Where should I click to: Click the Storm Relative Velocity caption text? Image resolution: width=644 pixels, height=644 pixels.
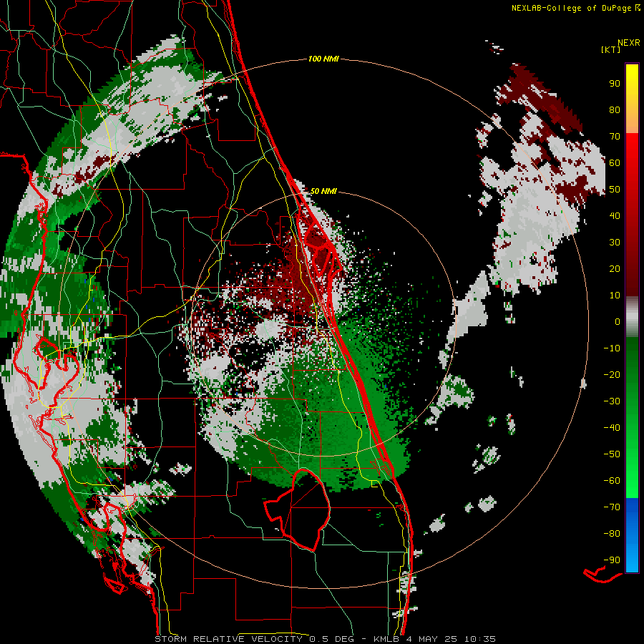point(325,639)
